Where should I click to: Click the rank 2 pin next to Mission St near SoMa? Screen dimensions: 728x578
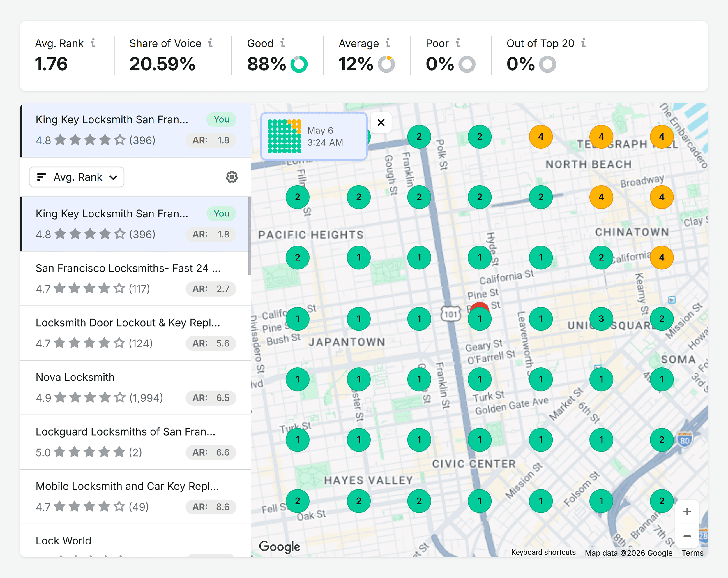click(x=662, y=318)
